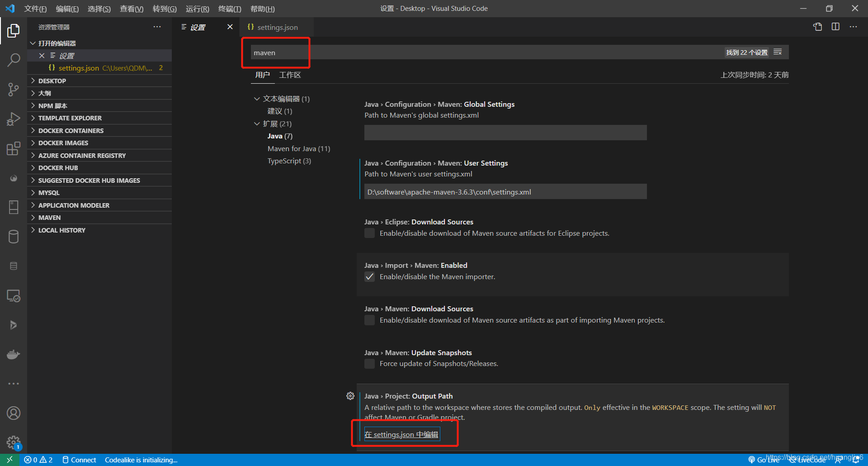This screenshot has width=868, height=466.
Task: Click 在 settings.json 中编辑 link
Action: (x=401, y=434)
